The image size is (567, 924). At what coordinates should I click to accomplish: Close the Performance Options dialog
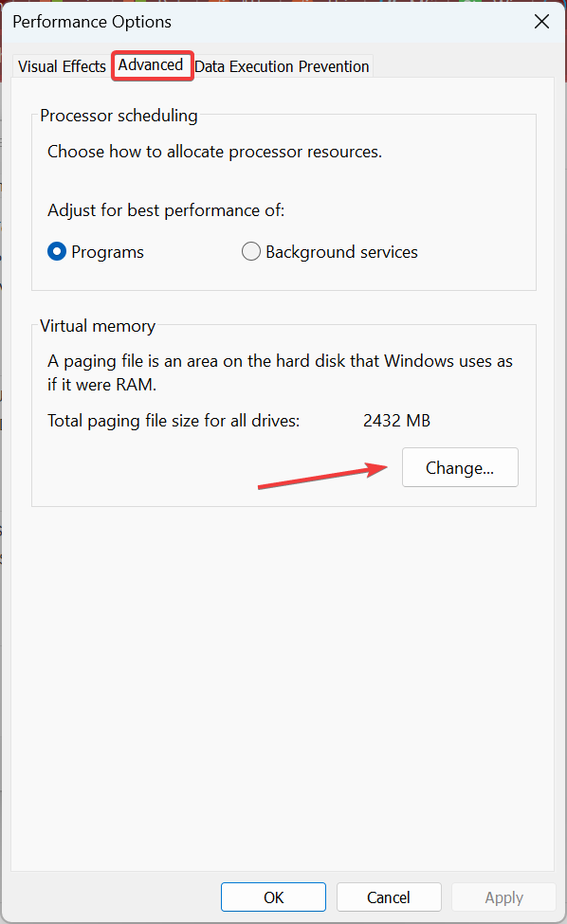click(x=541, y=22)
